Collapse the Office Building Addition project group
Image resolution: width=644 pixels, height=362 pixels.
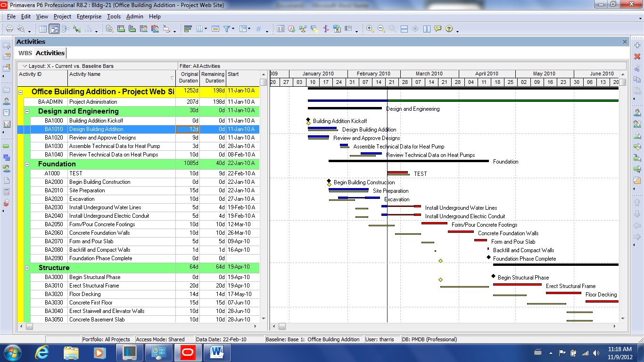coord(20,92)
